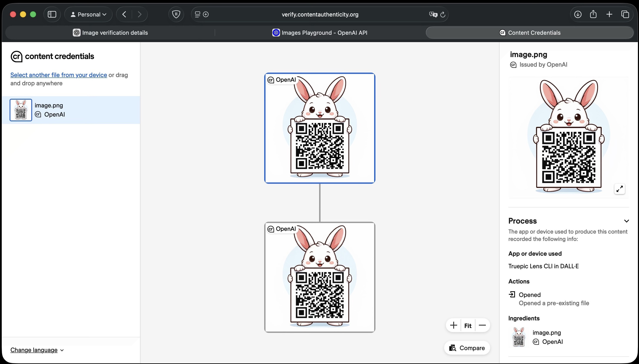Click Select another file from your device
The width and height of the screenshot is (639, 364).
click(58, 75)
